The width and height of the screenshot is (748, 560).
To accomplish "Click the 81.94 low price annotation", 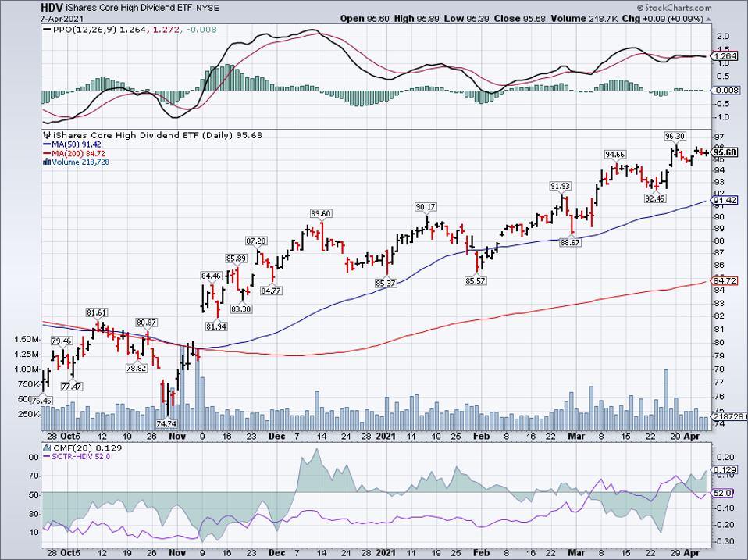I will pyautogui.click(x=216, y=326).
